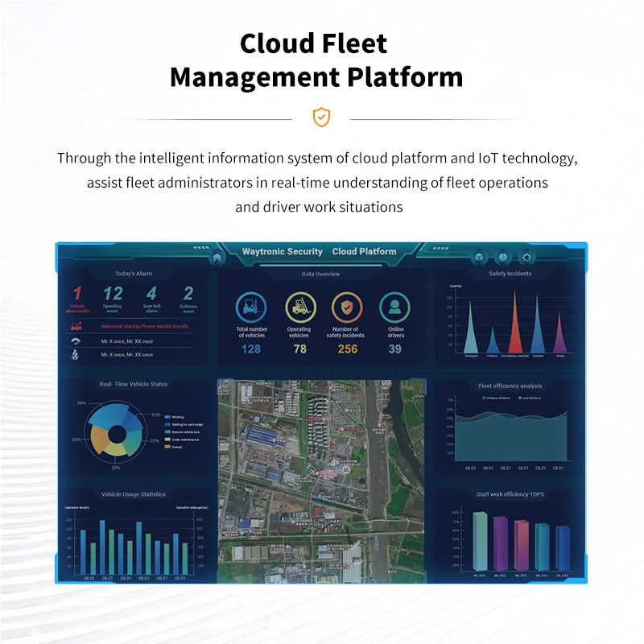This screenshot has height=644, width=644.
Task: Toggle Utilization efficiency legend in fleet chart
Action: [x=497, y=398]
